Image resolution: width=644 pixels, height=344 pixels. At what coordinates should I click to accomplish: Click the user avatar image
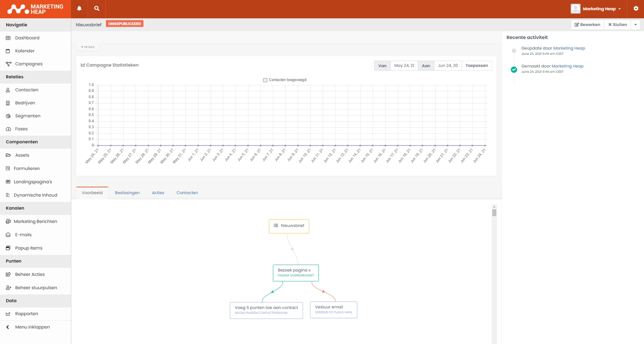click(576, 9)
